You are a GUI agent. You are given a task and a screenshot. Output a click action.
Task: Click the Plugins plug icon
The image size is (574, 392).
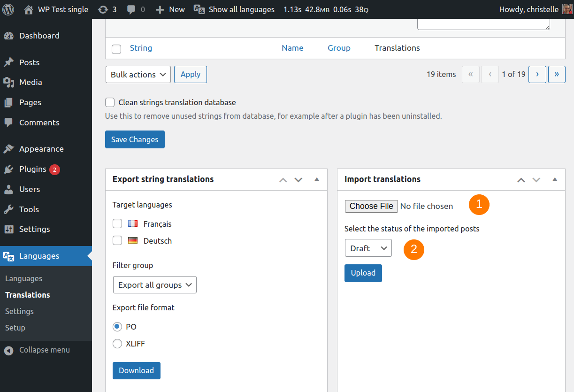(x=8, y=169)
